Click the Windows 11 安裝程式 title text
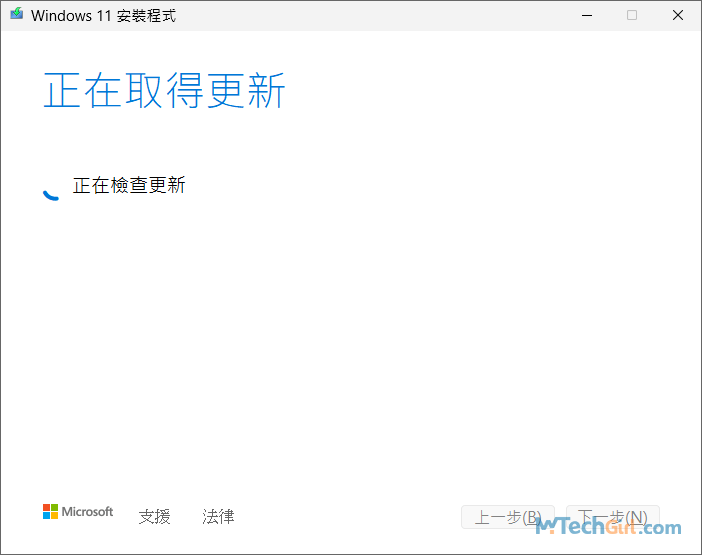The width and height of the screenshot is (702, 555). tap(104, 16)
